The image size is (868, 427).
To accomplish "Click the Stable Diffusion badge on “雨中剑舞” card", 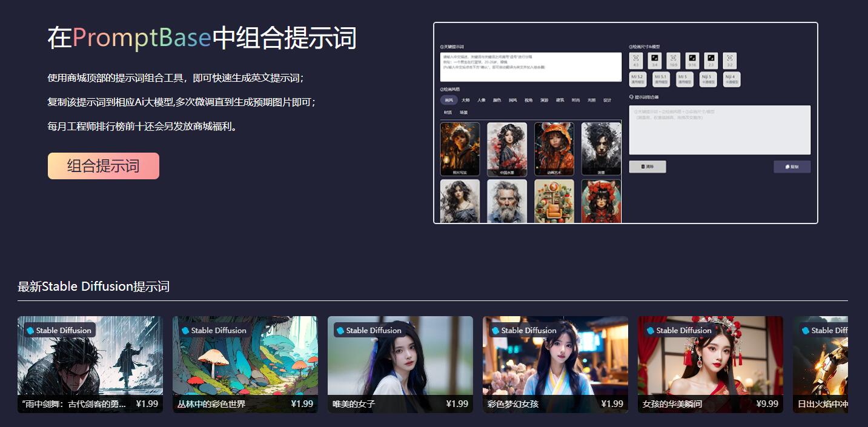I will 59,330.
